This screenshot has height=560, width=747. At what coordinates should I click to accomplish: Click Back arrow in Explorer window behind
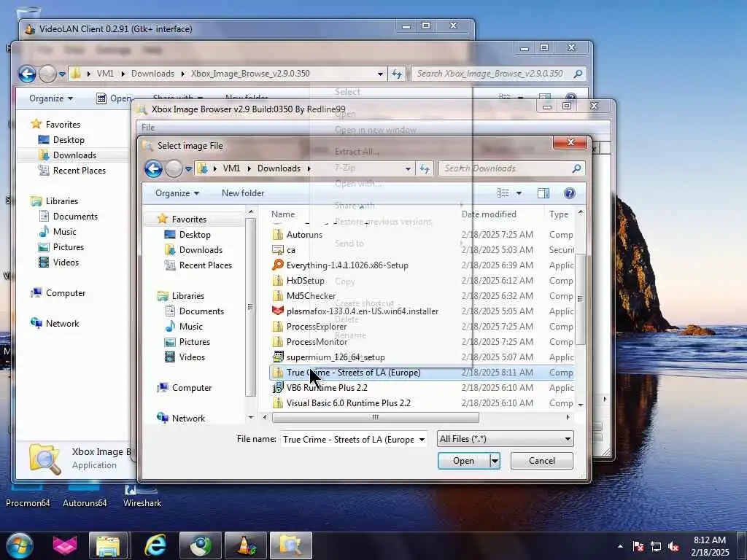pos(27,74)
